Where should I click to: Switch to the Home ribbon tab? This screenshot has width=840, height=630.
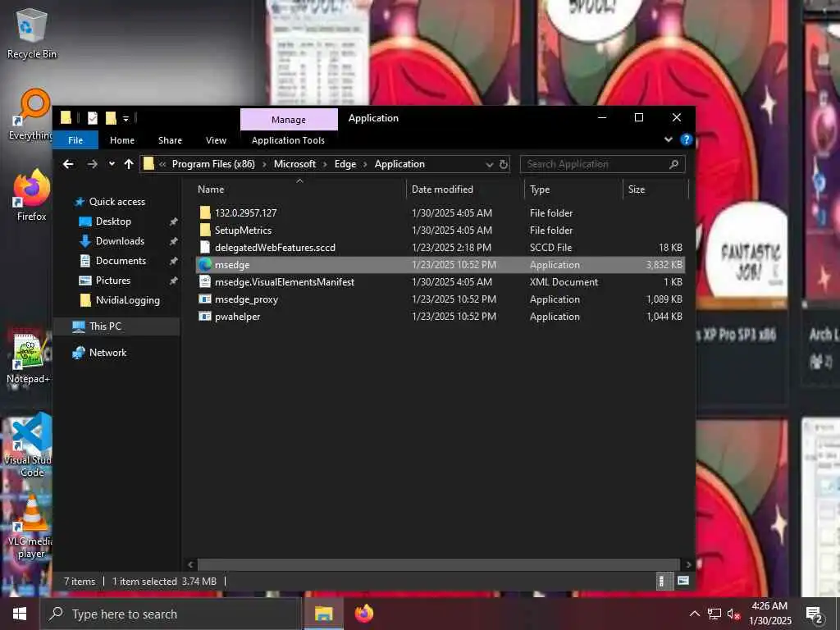pyautogui.click(x=122, y=140)
